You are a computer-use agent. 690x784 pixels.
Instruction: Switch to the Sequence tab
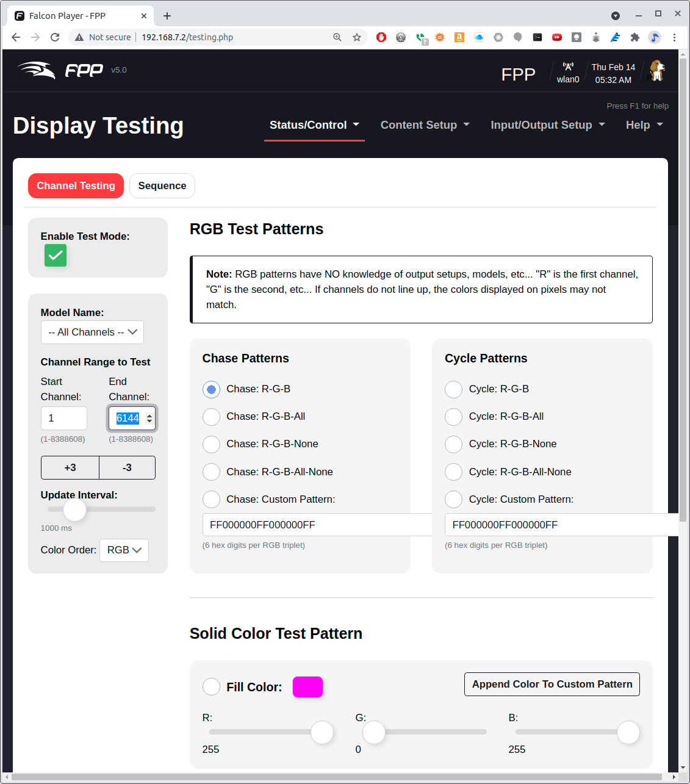162,185
